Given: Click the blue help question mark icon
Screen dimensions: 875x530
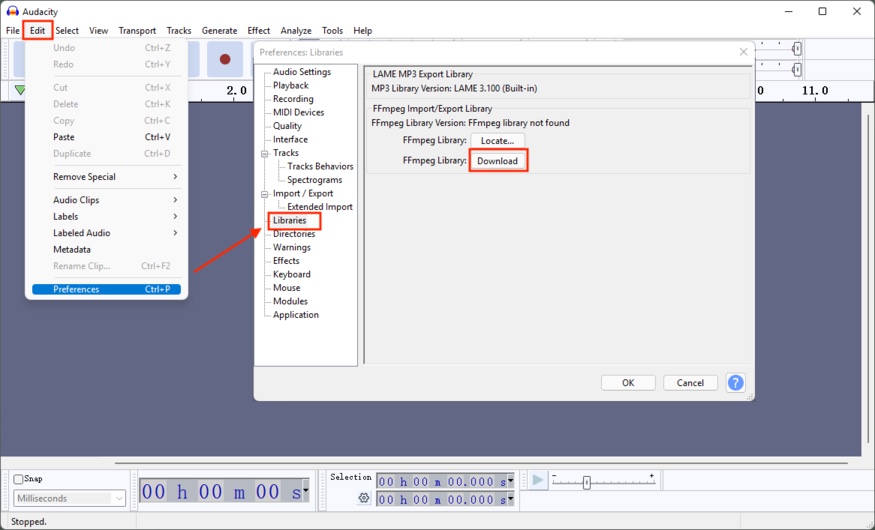Looking at the screenshot, I should (x=735, y=383).
